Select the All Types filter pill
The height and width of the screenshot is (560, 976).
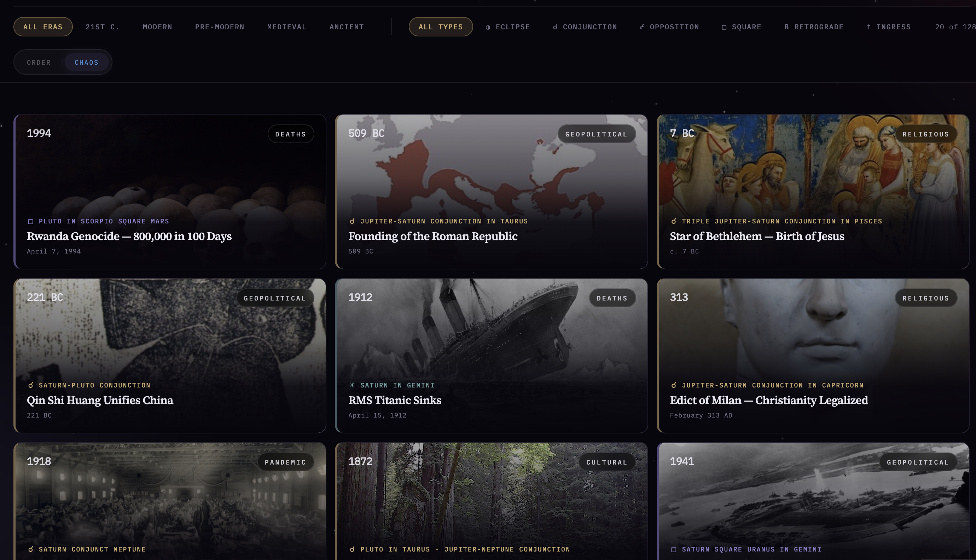pyautogui.click(x=441, y=27)
